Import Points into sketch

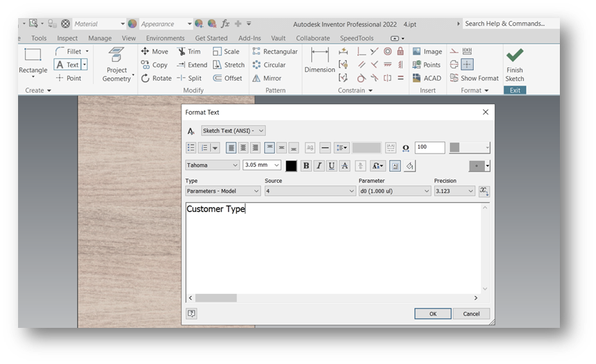[x=427, y=65]
